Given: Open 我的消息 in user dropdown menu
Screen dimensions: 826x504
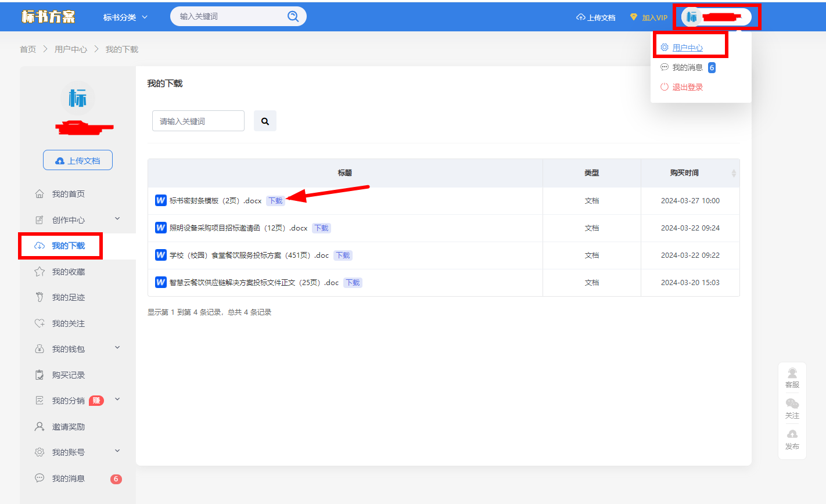Looking at the screenshot, I should 687,67.
